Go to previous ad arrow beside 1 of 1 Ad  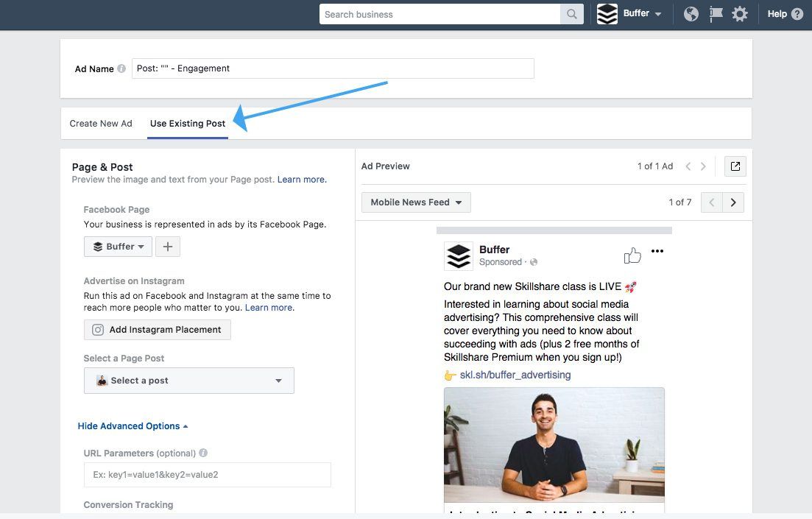point(688,166)
